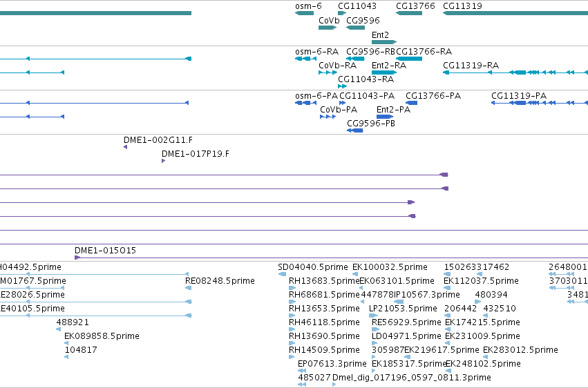Select transcript osm-6-RA

point(305,59)
